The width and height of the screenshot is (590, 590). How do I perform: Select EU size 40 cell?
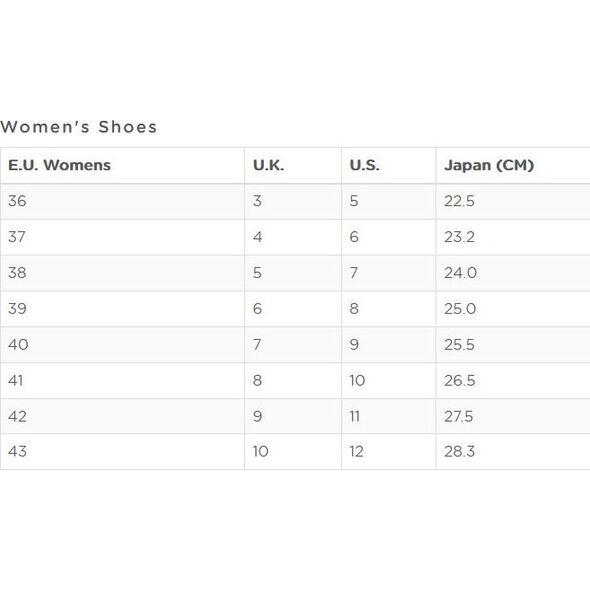[x=122, y=345]
